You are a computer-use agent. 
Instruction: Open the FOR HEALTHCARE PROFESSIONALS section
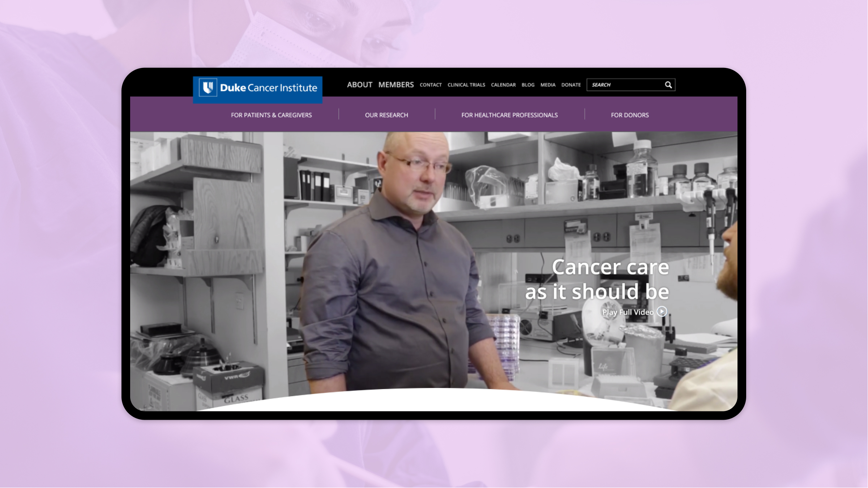[x=509, y=115]
